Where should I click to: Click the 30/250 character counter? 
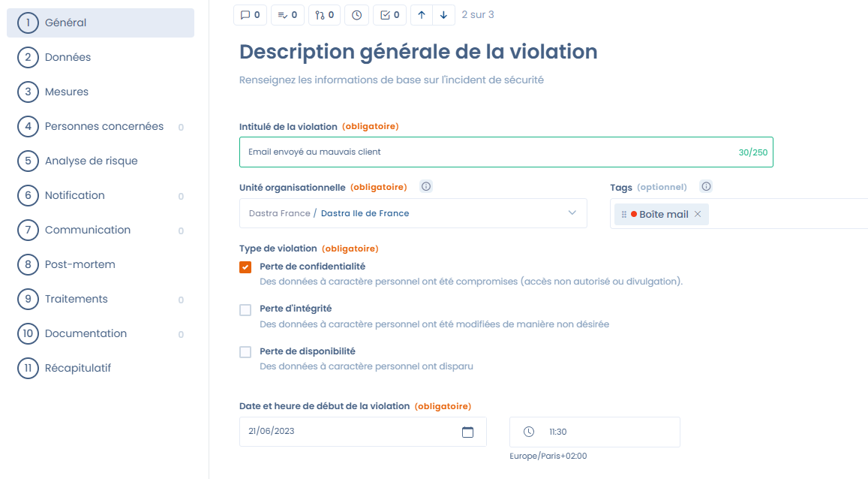(753, 152)
